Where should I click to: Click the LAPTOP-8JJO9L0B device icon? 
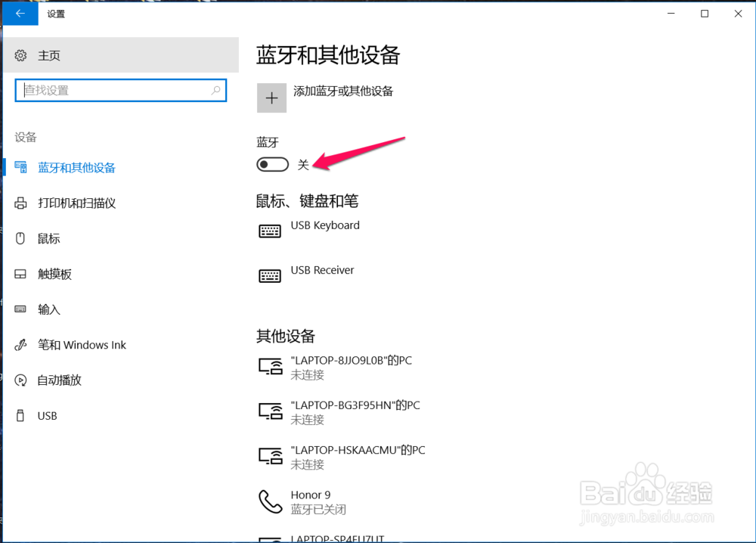coord(271,367)
